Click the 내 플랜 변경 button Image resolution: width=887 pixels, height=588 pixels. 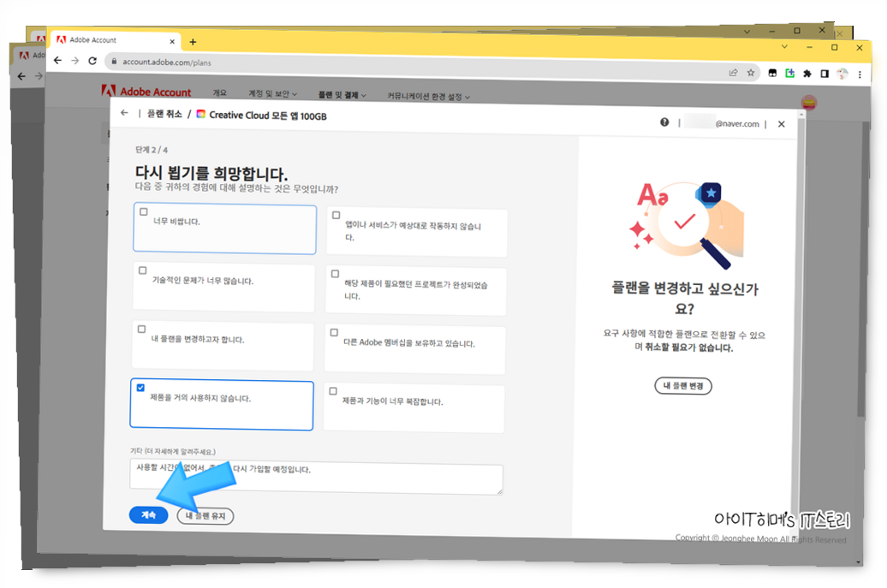click(682, 386)
